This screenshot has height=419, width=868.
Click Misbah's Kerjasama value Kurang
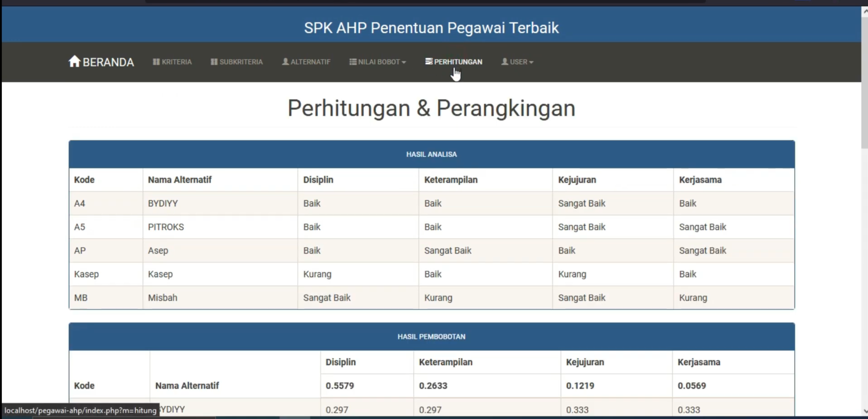(693, 298)
